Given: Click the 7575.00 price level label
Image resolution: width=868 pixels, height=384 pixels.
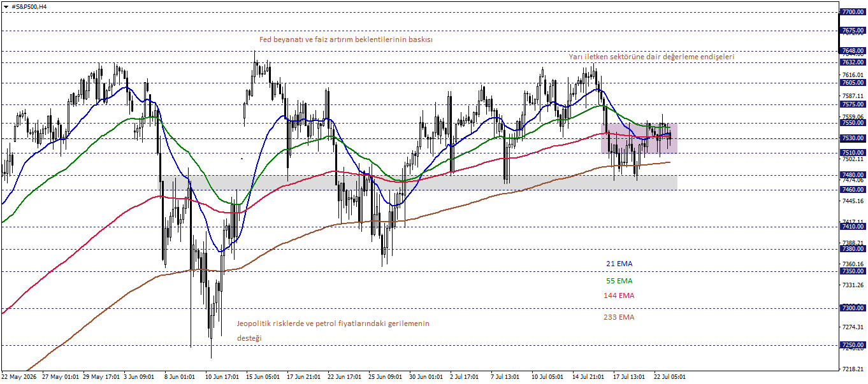Looking at the screenshot, I should point(852,104).
